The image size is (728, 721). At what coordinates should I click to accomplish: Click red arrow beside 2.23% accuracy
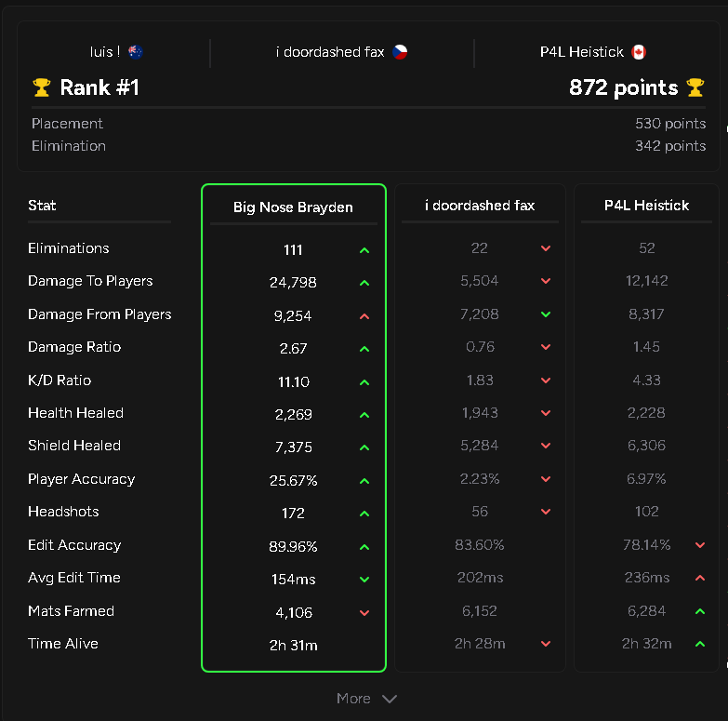coord(546,479)
